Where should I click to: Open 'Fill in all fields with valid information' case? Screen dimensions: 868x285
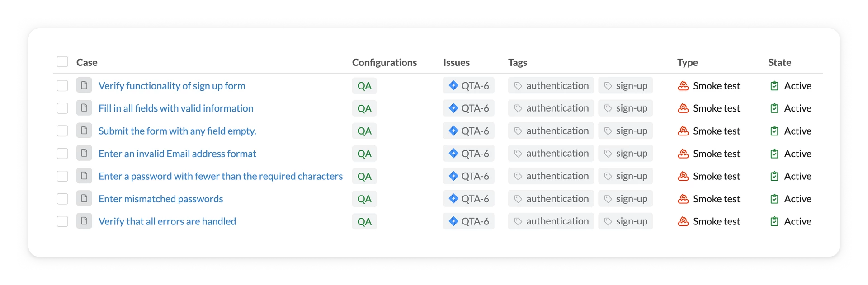176,108
